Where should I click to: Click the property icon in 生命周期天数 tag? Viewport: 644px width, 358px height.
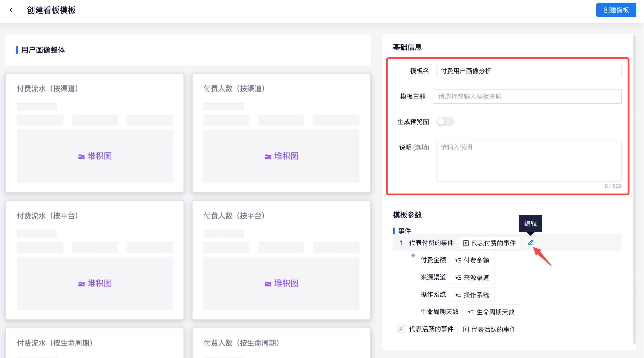pyautogui.click(x=471, y=312)
